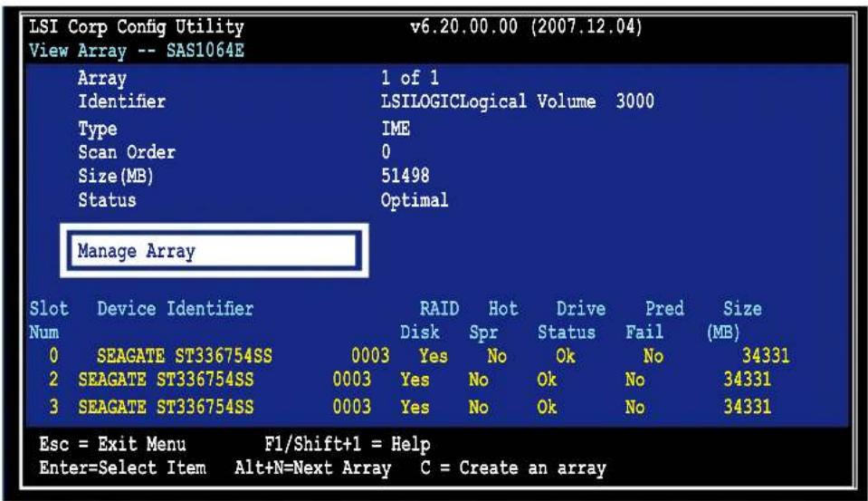This screenshot has width=868, height=501.
Task: Click Drive Status 'Ok' in slot 2 row
Action: [547, 380]
